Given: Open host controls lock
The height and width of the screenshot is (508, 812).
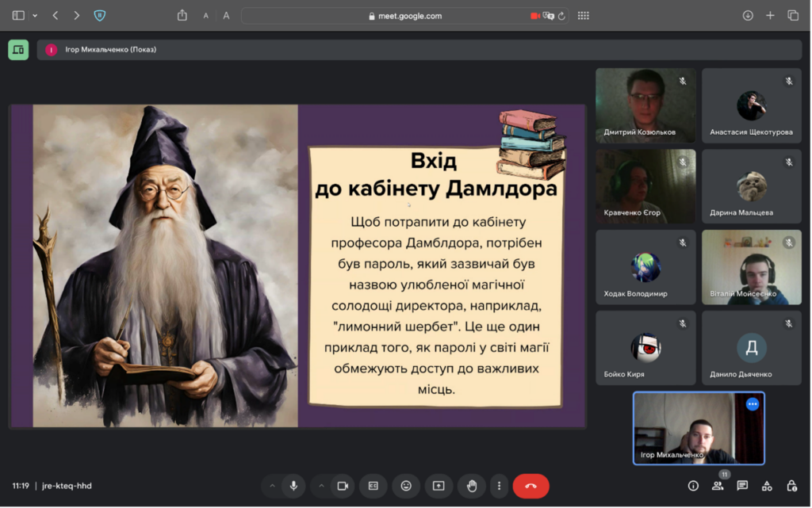Looking at the screenshot, I should pos(791,486).
